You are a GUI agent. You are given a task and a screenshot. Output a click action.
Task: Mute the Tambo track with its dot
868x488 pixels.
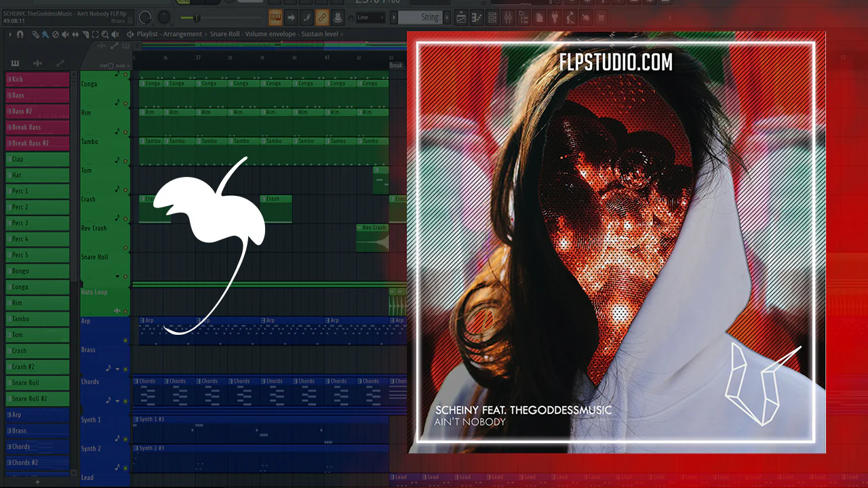(x=125, y=161)
